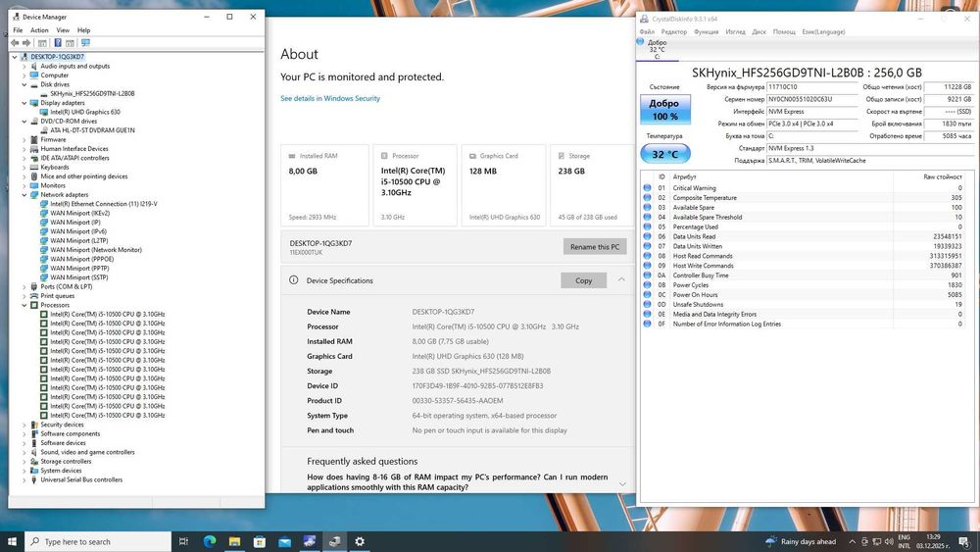Select Intel(R) Ethernet Connection (11) I219-V
This screenshot has height=552, width=980.
coord(103,204)
